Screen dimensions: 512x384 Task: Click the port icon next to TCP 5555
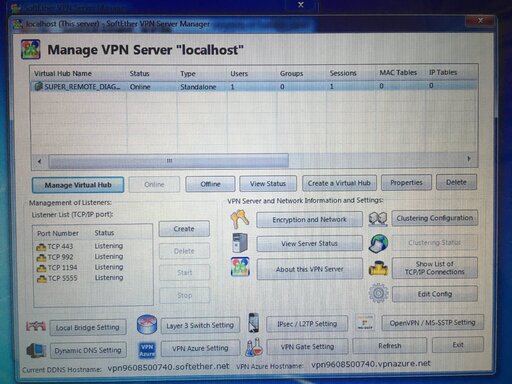[42, 279]
